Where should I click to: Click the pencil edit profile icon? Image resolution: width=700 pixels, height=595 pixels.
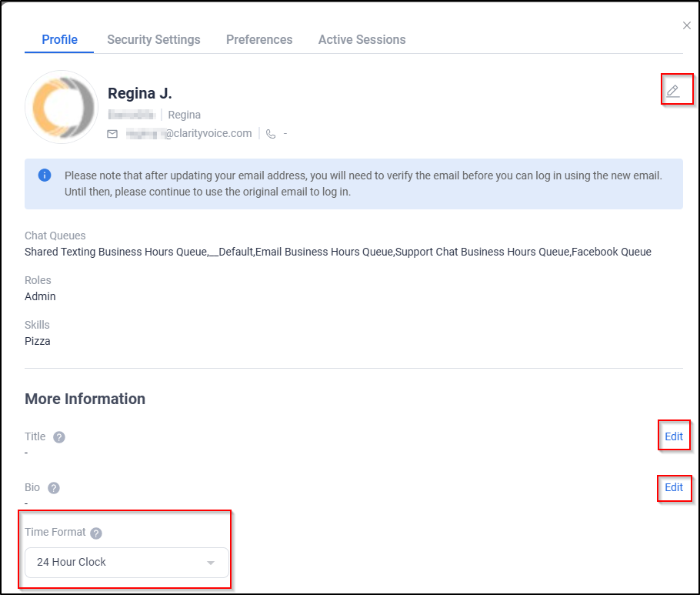pyautogui.click(x=673, y=91)
